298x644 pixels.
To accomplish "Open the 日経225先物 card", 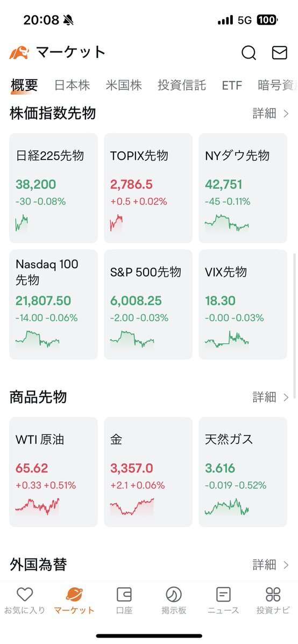I will pos(53,188).
